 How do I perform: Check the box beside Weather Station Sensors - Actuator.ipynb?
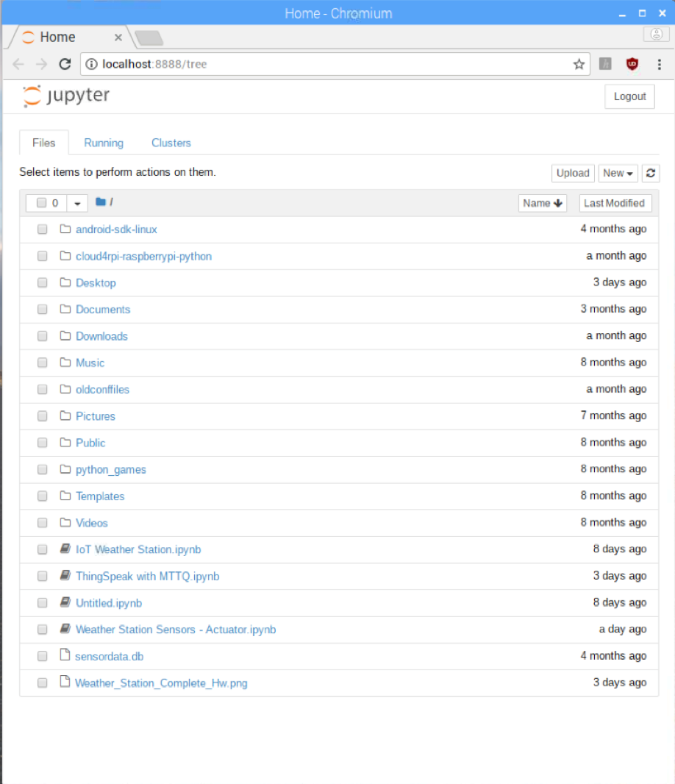[x=42, y=629]
